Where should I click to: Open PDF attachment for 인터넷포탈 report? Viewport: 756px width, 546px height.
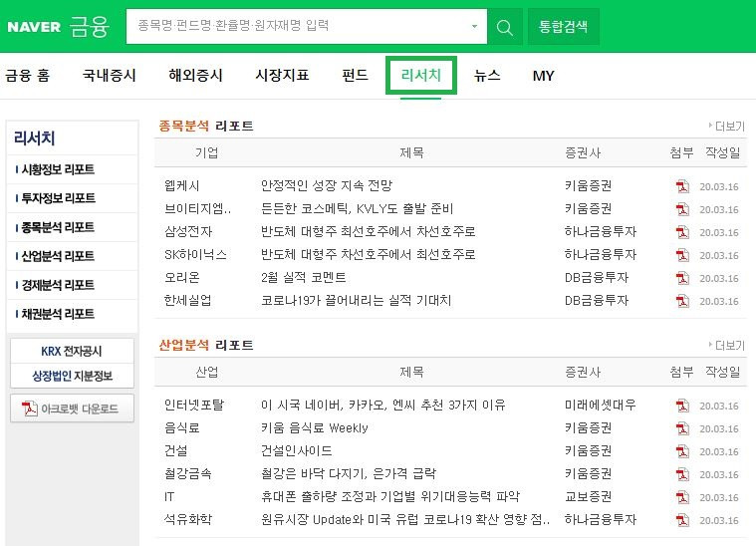(682, 406)
